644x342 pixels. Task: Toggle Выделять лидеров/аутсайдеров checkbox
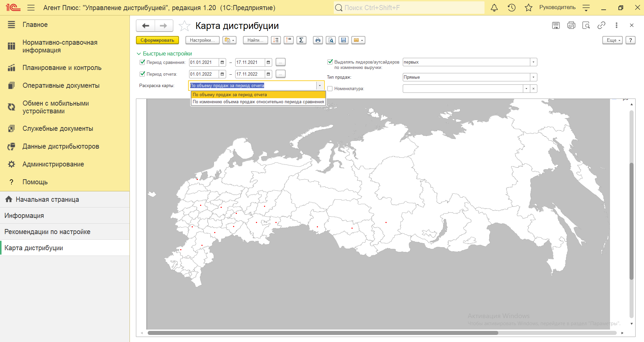[330, 62]
